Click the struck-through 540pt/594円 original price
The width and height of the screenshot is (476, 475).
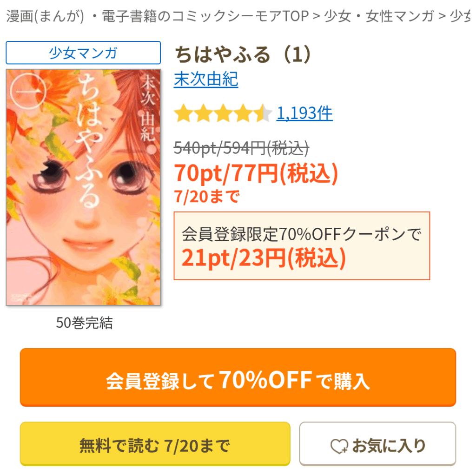coord(241,148)
